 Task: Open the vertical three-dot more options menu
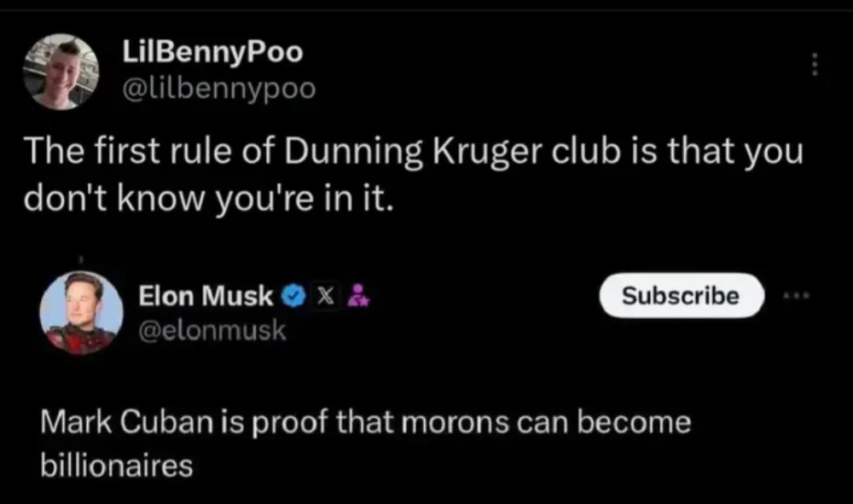pos(815,64)
